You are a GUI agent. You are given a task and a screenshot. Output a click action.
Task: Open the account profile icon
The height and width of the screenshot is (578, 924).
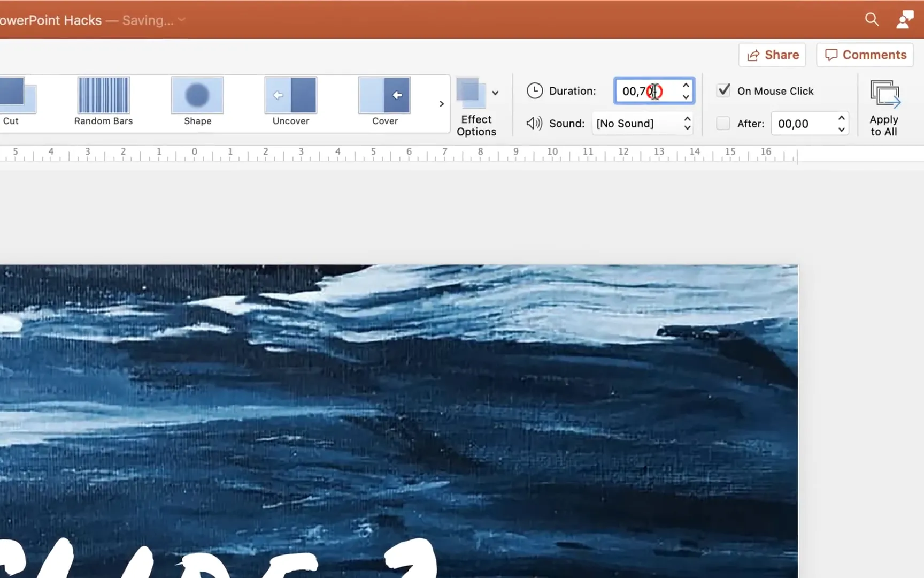[904, 19]
